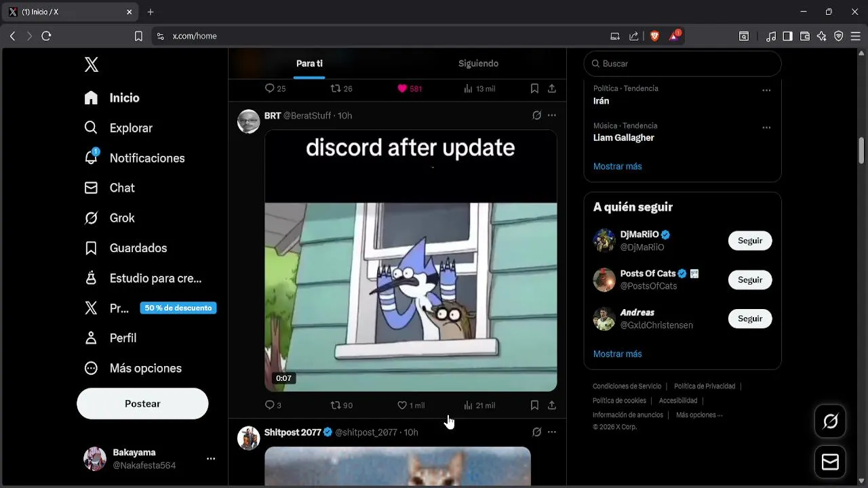Image resolution: width=868 pixels, height=488 pixels.
Task: View the top post's 13 mil views
Action: pyautogui.click(x=479, y=89)
